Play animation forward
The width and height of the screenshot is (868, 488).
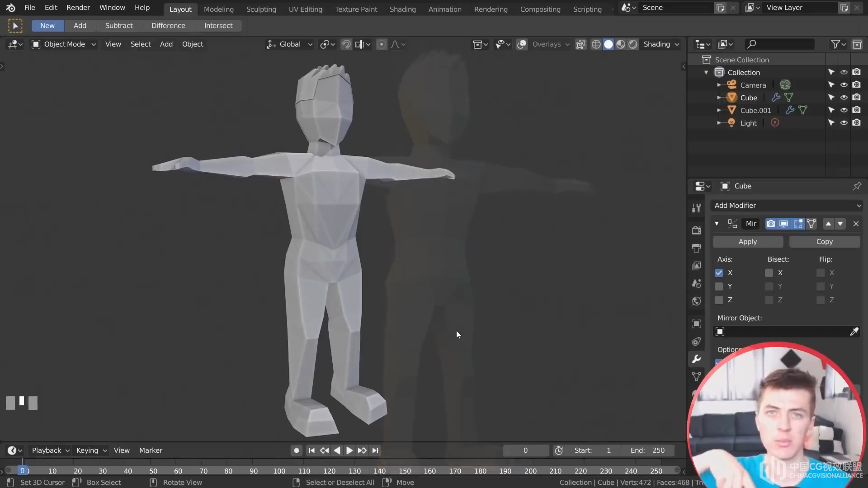[x=349, y=450]
